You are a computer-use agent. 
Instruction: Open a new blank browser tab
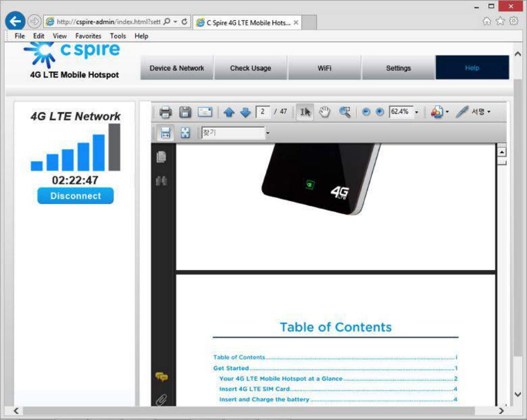click(x=309, y=23)
